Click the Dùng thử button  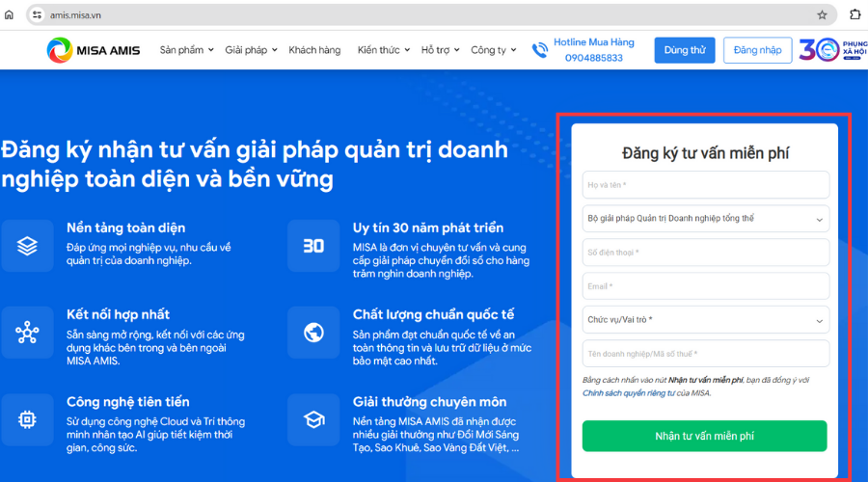pyautogui.click(x=685, y=50)
